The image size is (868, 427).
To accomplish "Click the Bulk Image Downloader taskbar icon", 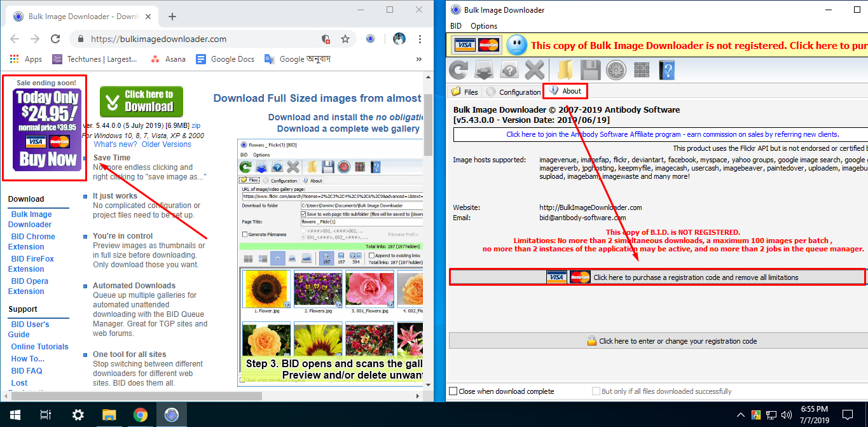I will (x=171, y=415).
